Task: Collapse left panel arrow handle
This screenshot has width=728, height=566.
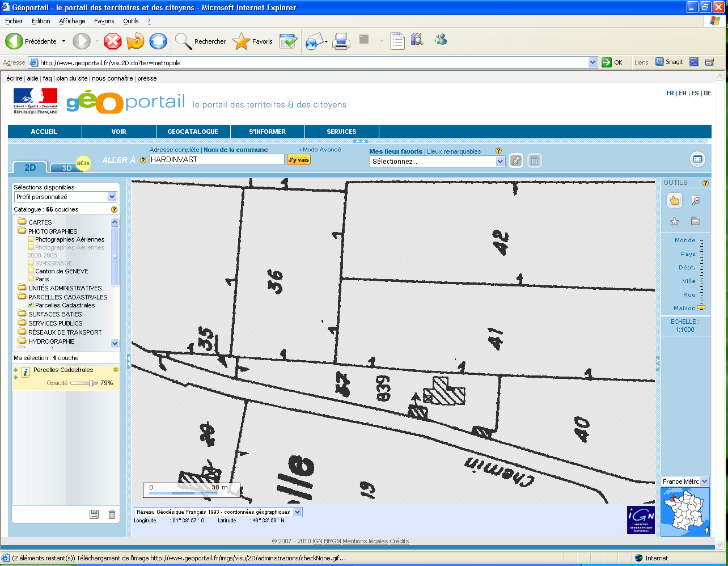Action: [129, 361]
